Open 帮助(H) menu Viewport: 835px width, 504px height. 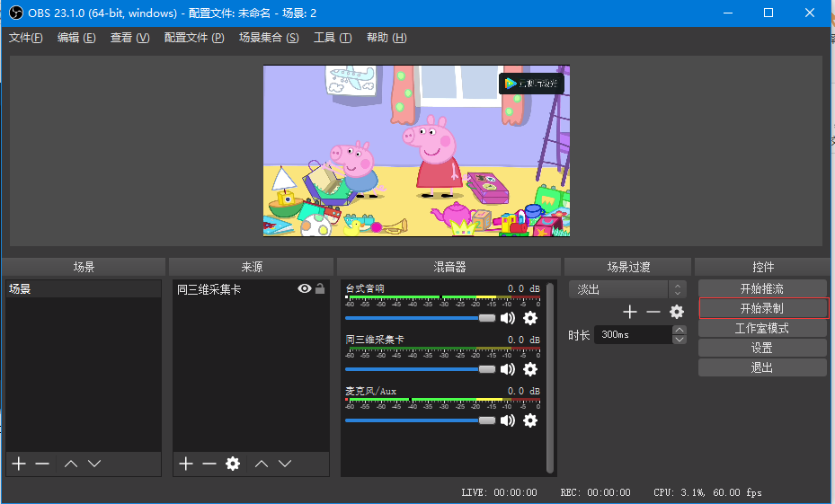[386, 38]
